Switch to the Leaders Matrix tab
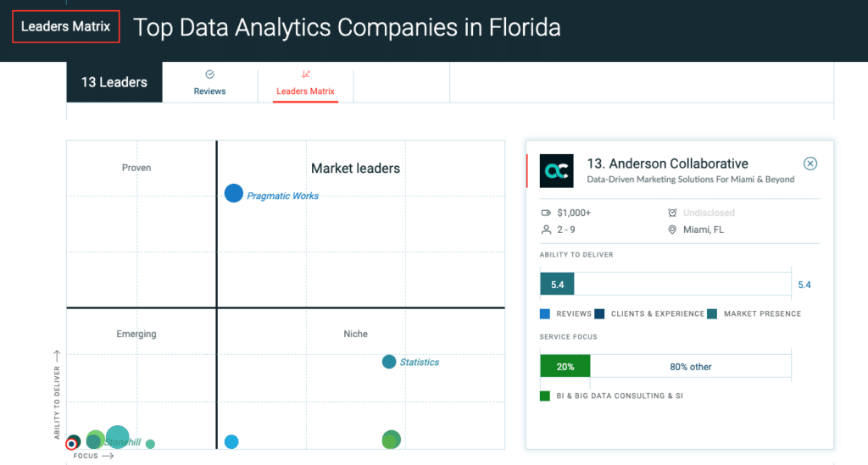868x465 pixels. [x=305, y=82]
